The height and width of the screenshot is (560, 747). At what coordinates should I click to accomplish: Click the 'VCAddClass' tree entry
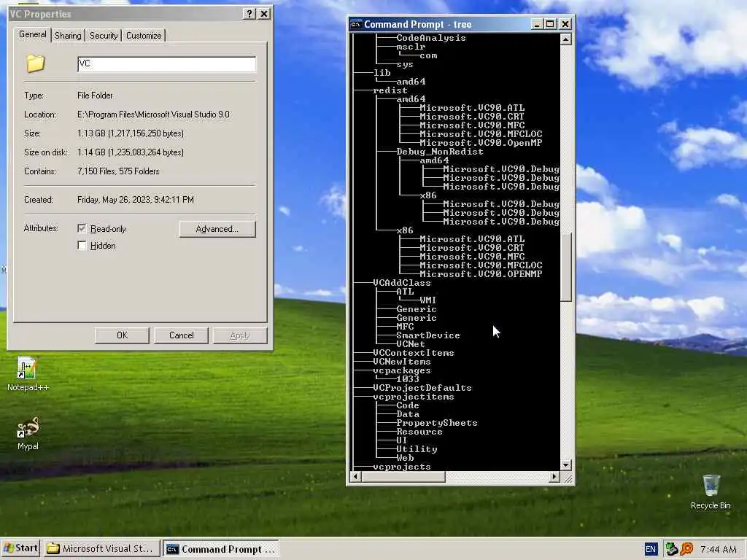[x=402, y=282]
